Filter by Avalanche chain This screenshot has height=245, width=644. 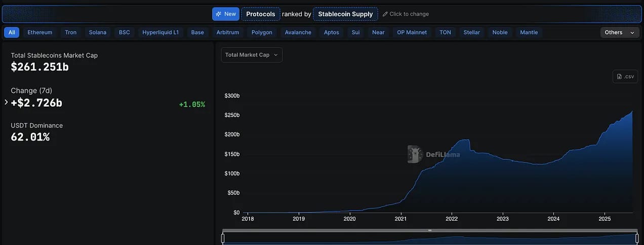point(298,32)
